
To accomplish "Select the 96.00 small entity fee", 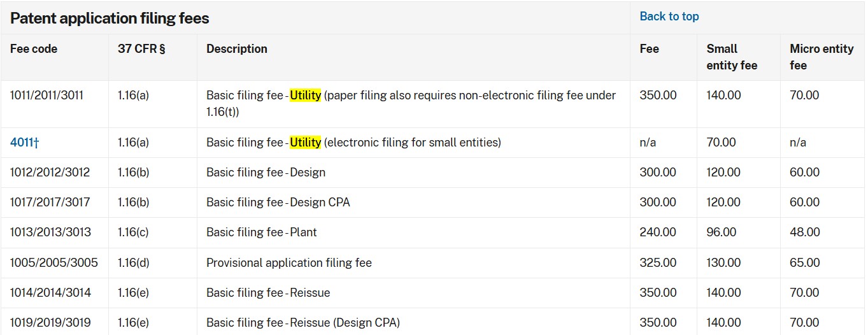I will [722, 232].
